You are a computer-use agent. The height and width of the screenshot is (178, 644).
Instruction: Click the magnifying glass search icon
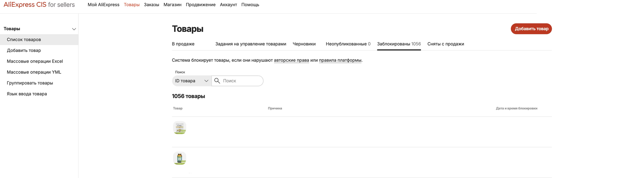pyautogui.click(x=217, y=81)
